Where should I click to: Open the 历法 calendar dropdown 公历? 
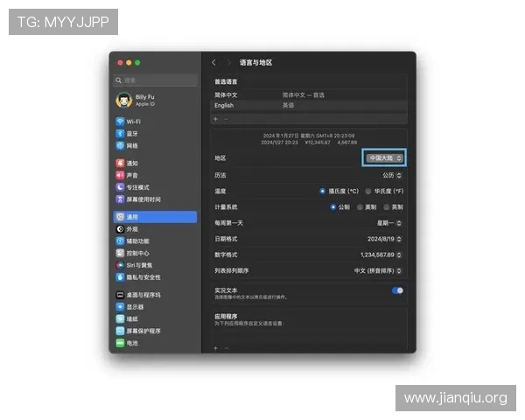click(392, 175)
